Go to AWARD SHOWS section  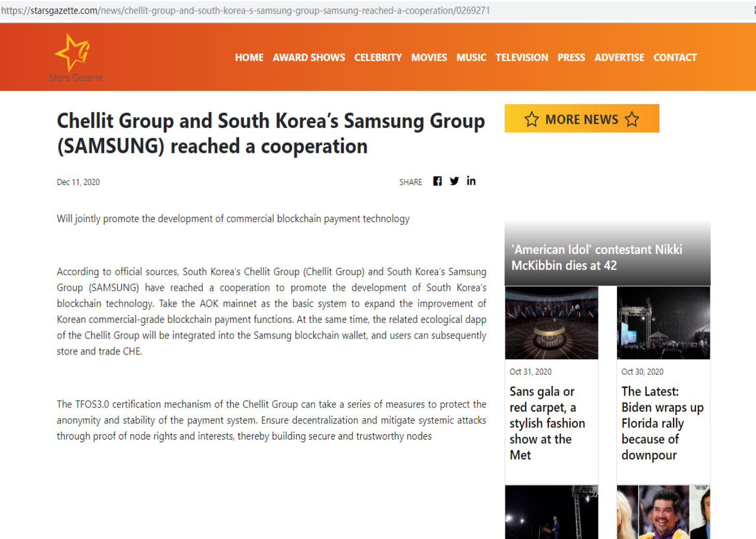pyautogui.click(x=309, y=58)
